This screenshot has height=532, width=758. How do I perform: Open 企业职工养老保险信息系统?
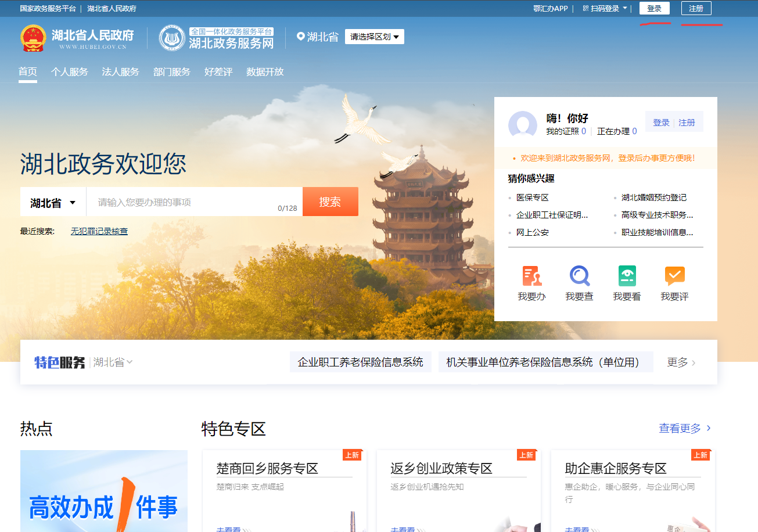point(361,362)
